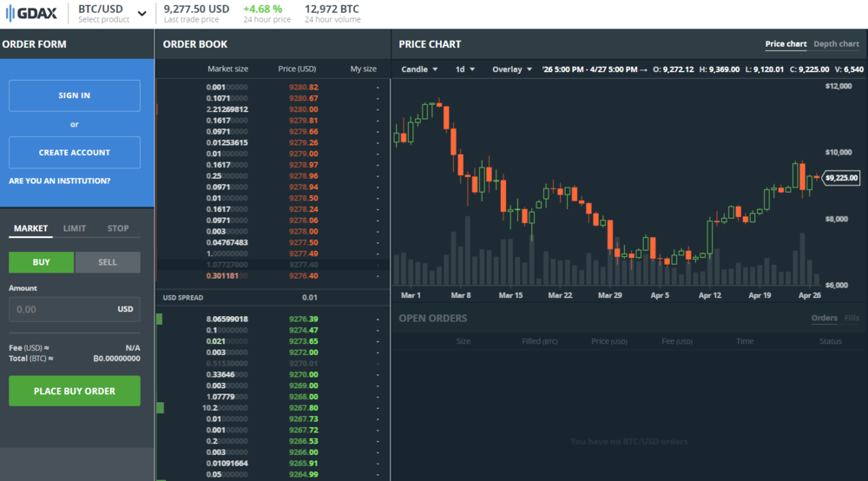Click ask price 9279.81 in order book

(303, 121)
